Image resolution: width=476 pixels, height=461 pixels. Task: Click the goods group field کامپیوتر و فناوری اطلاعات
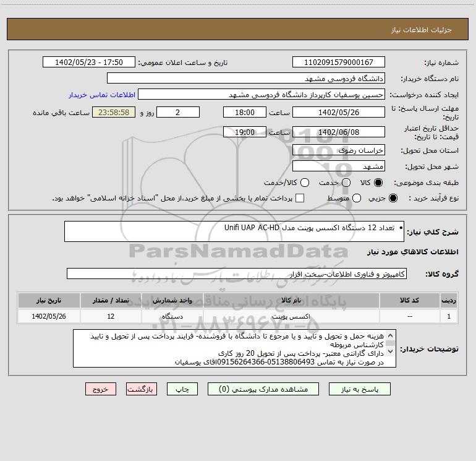237,274
